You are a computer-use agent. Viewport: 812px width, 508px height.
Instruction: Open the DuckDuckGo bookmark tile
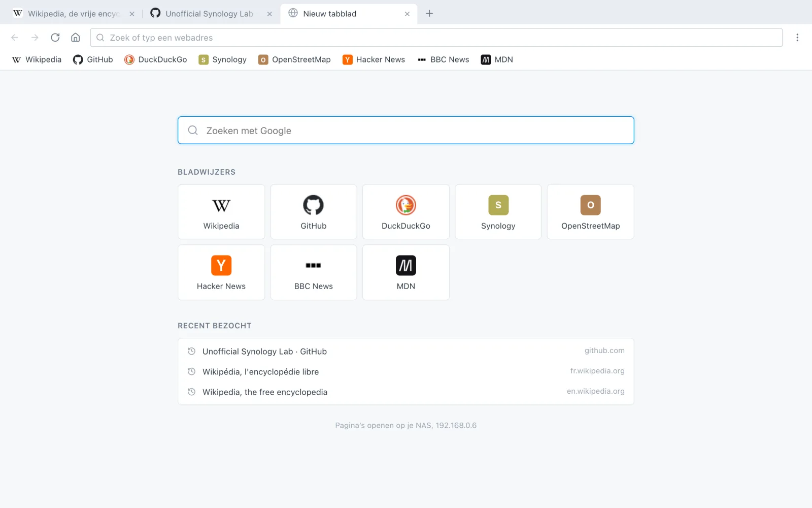tap(406, 212)
